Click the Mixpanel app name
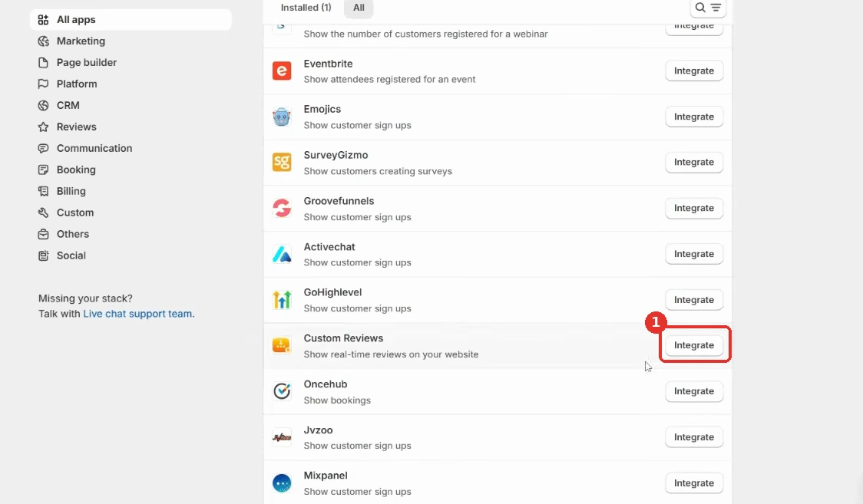 tap(326, 476)
